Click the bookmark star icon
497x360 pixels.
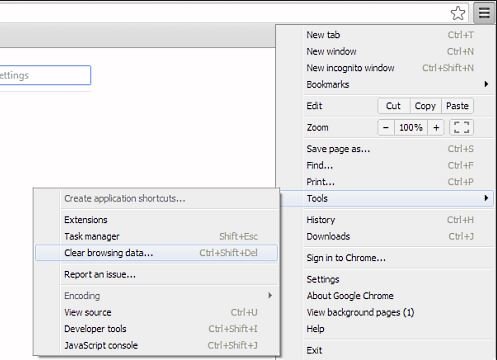tap(458, 13)
